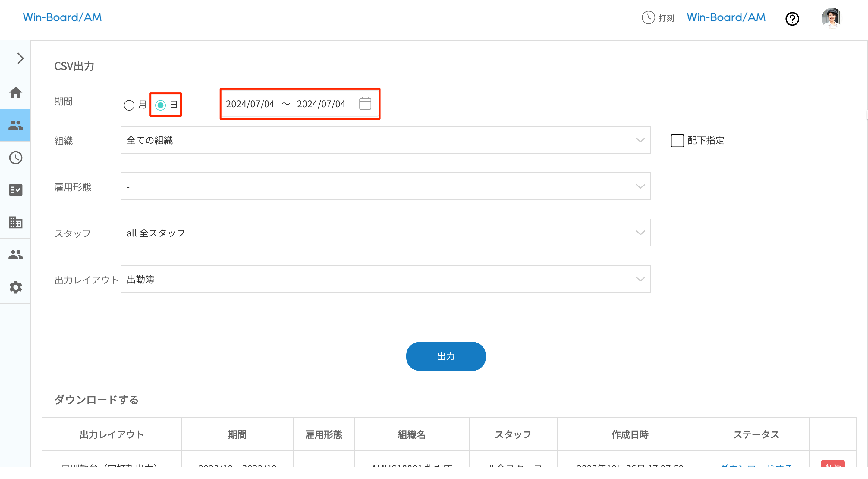This screenshot has height=479, width=868.
Task: Enable the 配下指定 checkbox
Action: 677,141
